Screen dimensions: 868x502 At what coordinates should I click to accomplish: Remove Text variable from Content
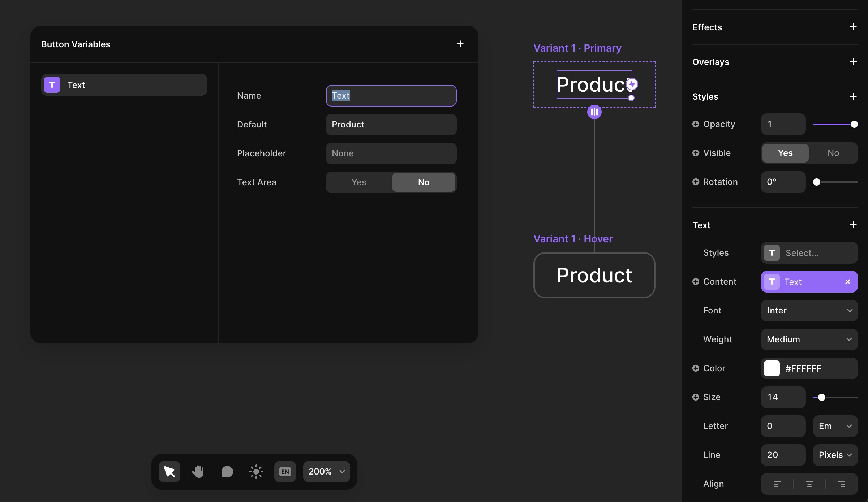click(848, 282)
